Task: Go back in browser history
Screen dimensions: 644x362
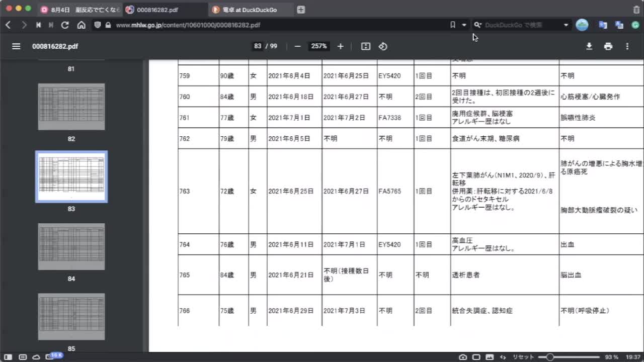Action: pyautogui.click(x=8, y=25)
